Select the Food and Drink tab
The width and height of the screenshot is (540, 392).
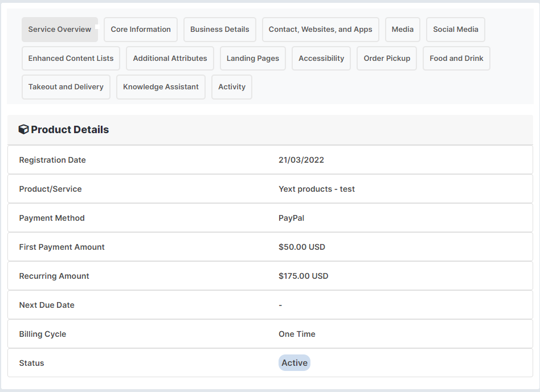pyautogui.click(x=455, y=58)
